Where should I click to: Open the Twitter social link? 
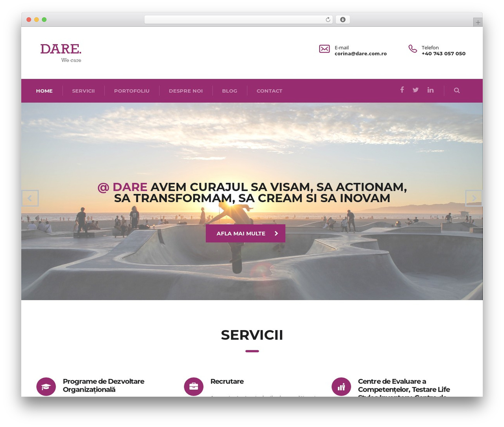pos(415,90)
